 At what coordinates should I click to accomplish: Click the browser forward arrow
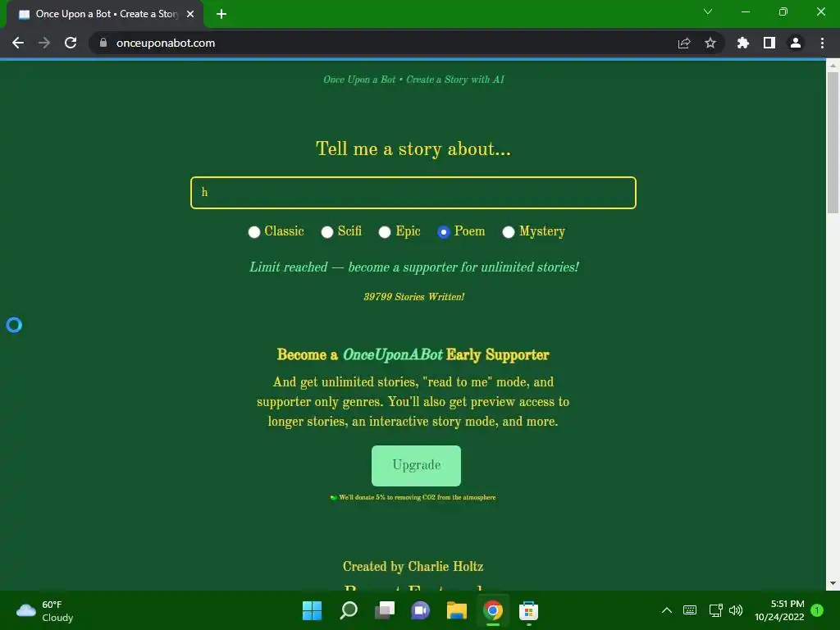pyautogui.click(x=44, y=43)
